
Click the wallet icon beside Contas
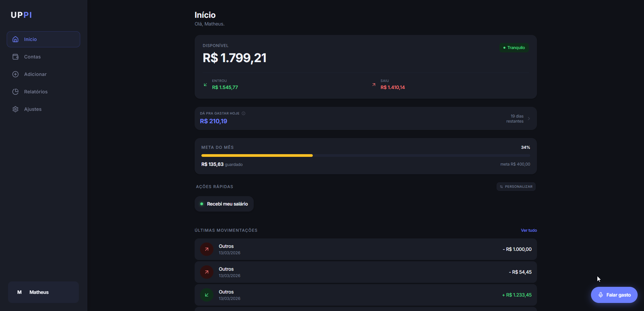pos(15,57)
